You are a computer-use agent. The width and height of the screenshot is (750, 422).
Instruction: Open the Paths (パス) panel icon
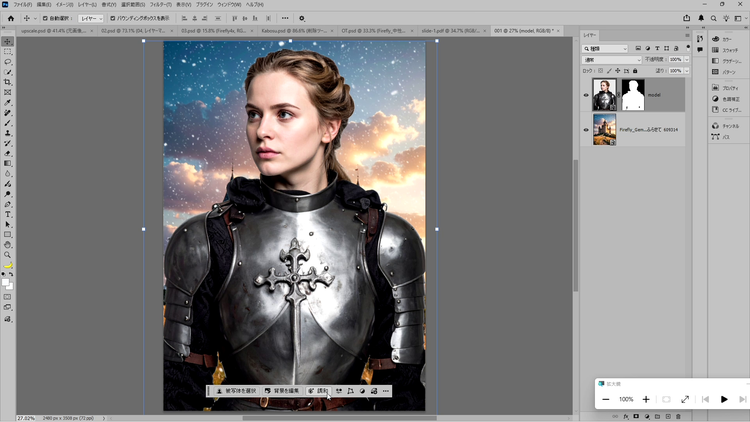tap(715, 136)
